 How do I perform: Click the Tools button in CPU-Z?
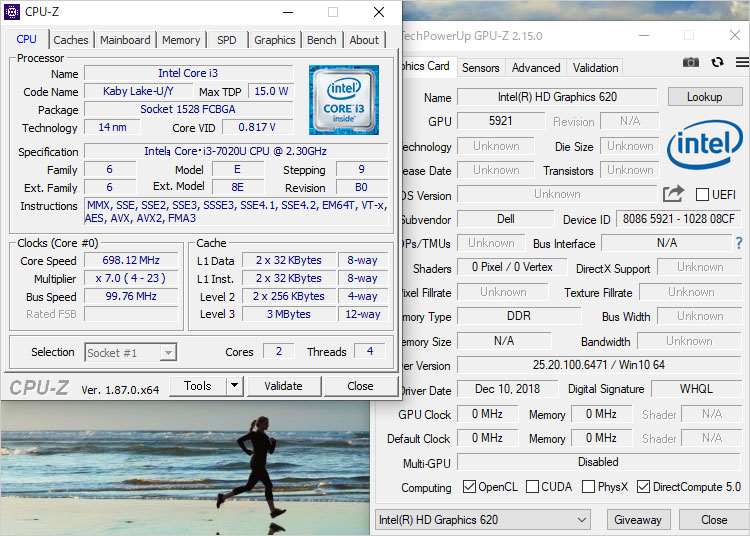[198, 385]
